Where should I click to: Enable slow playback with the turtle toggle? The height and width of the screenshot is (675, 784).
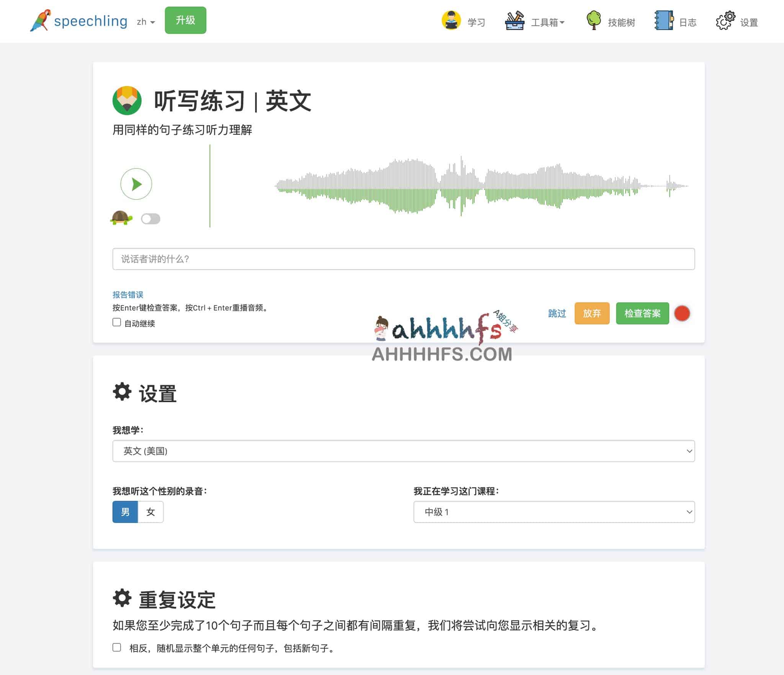(x=150, y=219)
